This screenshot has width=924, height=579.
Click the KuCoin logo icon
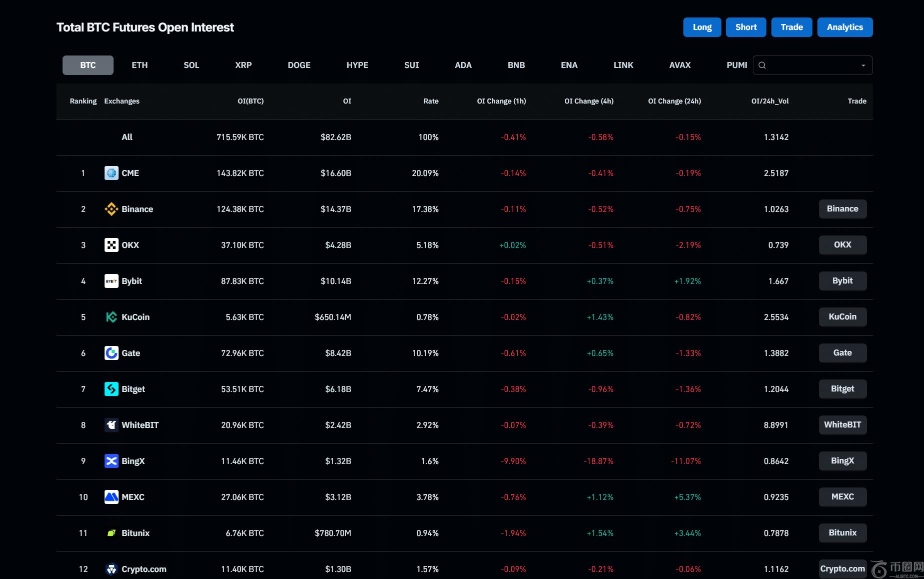click(x=111, y=317)
